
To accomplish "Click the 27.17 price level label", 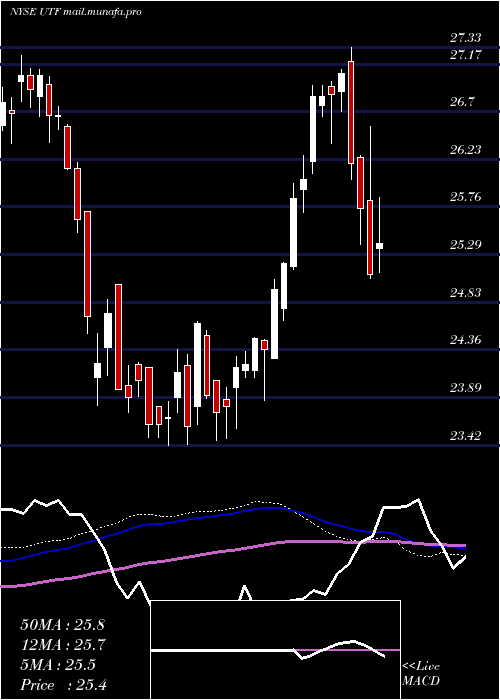I will [x=466, y=55].
